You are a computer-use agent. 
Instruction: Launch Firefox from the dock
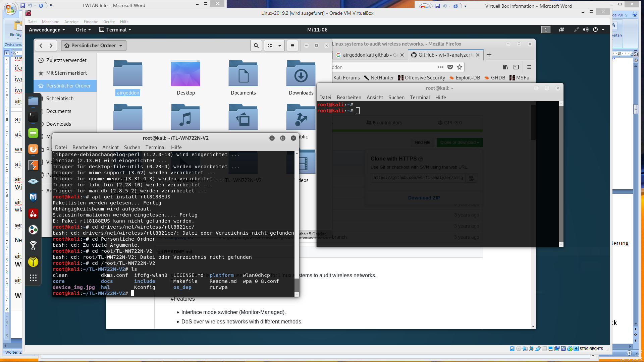pos(33,149)
